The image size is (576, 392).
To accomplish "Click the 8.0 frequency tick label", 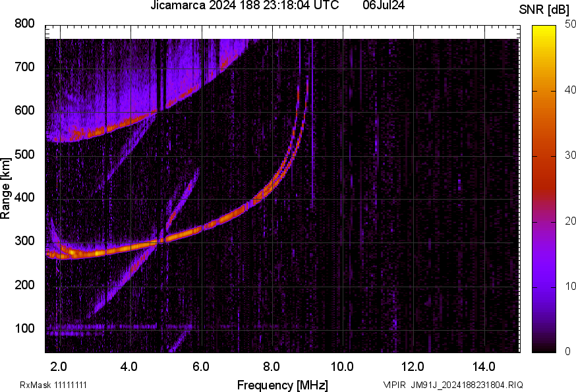I will click(x=271, y=367).
